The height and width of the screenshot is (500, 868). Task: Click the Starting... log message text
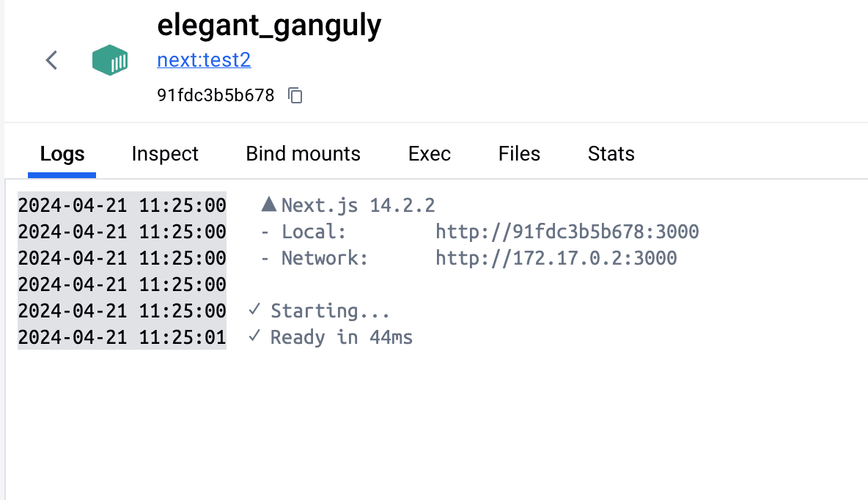pos(330,311)
